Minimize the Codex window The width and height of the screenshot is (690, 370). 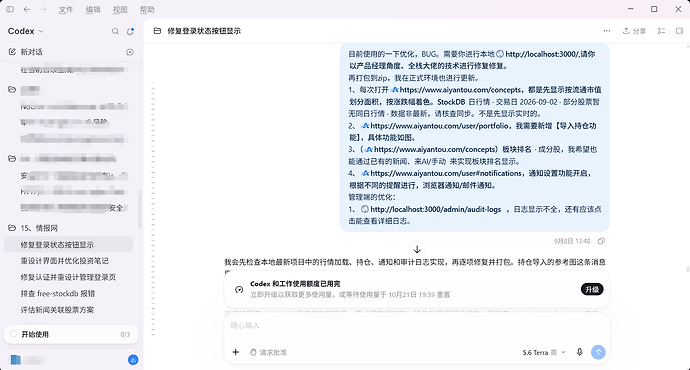tap(631, 9)
